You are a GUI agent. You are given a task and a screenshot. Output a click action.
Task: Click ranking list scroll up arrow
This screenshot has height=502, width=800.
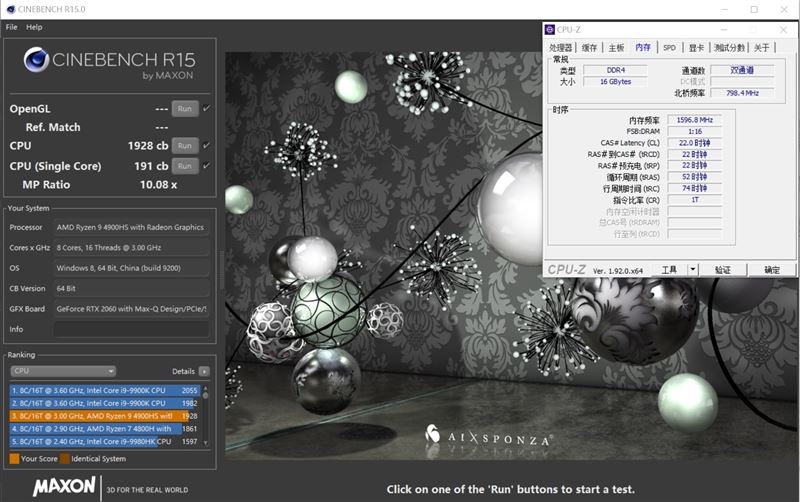click(206, 388)
